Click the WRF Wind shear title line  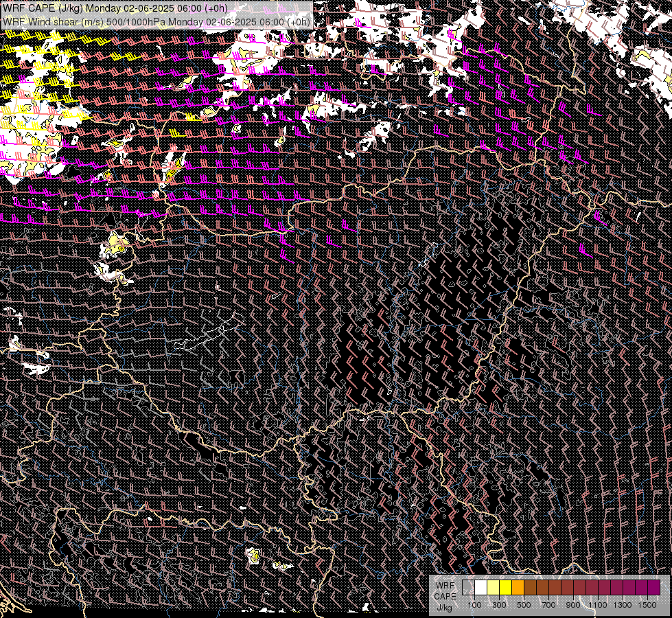pyautogui.click(x=156, y=21)
